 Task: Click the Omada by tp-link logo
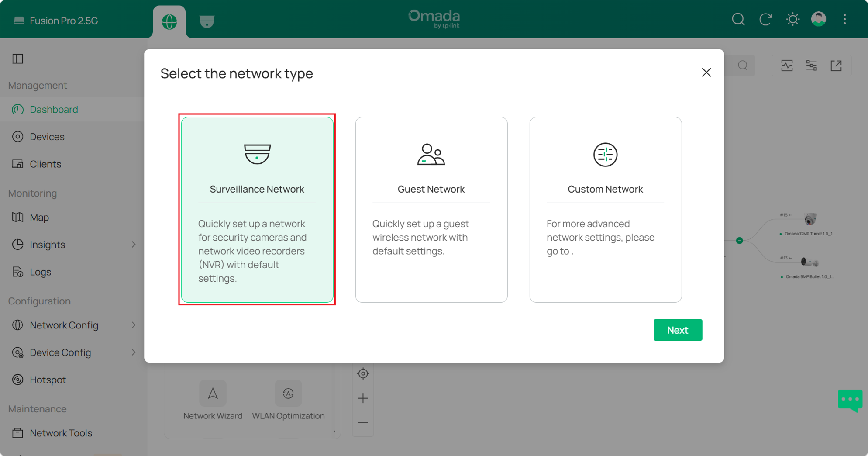[434, 19]
